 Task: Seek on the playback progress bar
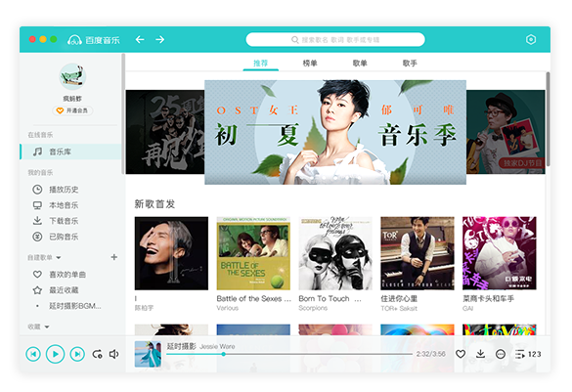click(289, 354)
